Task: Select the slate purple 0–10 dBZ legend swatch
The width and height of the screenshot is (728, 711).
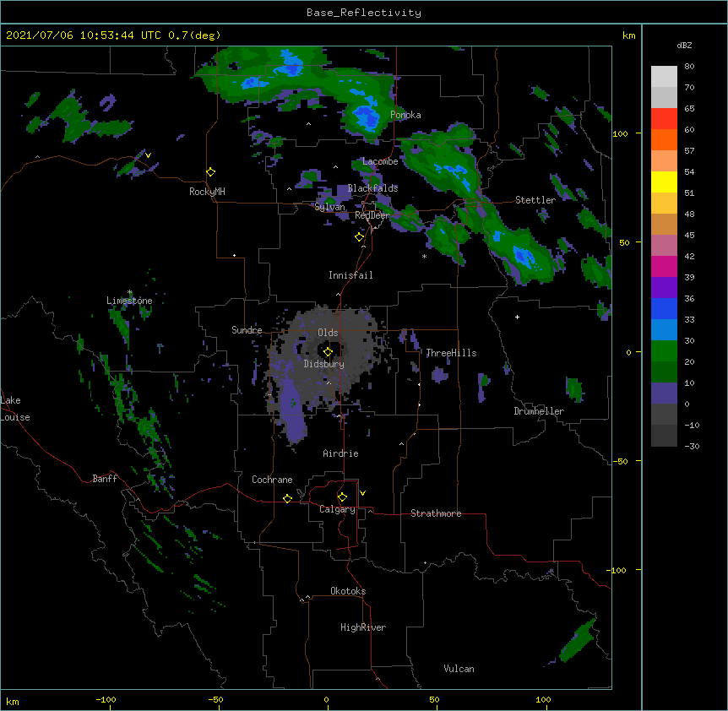Action: coord(664,393)
